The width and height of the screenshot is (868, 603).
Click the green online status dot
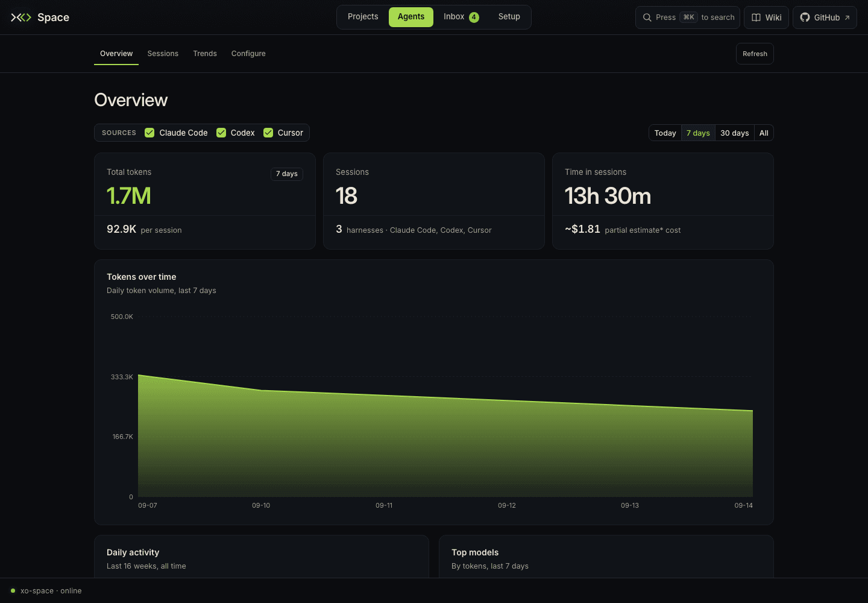(13, 591)
